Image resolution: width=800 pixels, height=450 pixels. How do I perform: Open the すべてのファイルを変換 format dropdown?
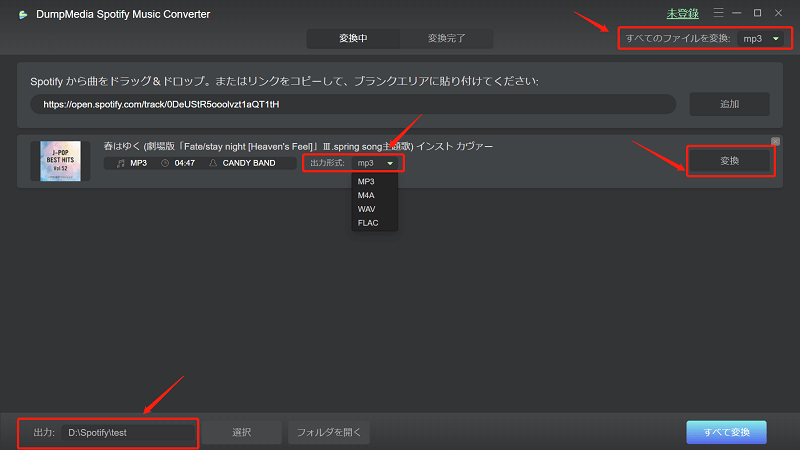pyautogui.click(x=760, y=39)
